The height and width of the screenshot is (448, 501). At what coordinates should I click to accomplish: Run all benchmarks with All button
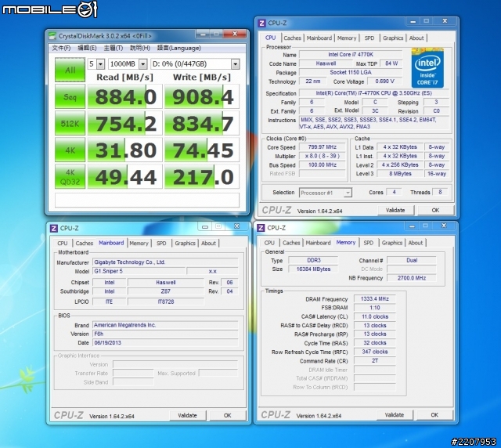point(70,70)
